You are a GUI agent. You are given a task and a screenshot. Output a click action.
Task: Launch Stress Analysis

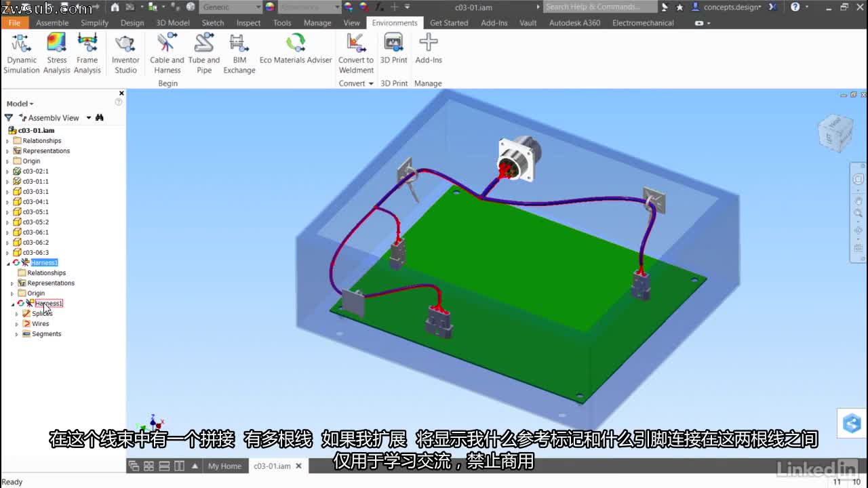tap(56, 53)
